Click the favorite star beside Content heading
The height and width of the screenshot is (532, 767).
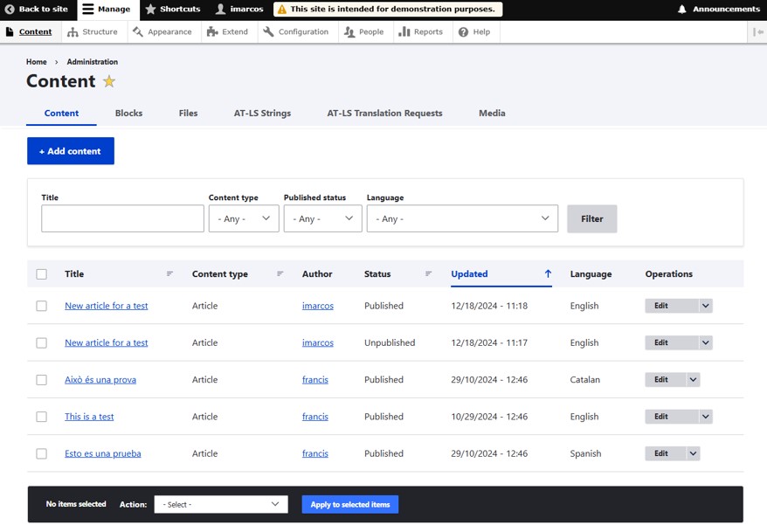(x=109, y=81)
